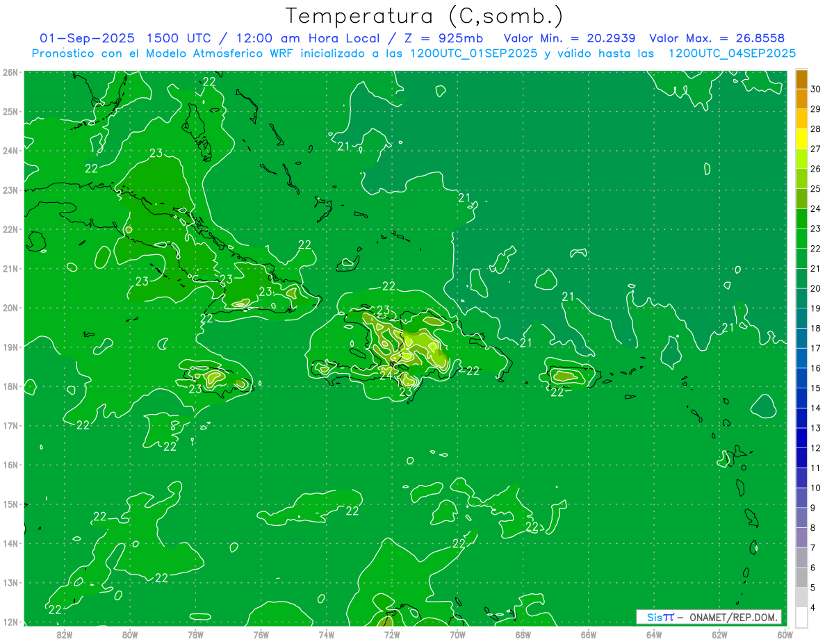Viewport: 834px width, 644px height.
Task: Click the color scale label "9"
Action: click(813, 508)
